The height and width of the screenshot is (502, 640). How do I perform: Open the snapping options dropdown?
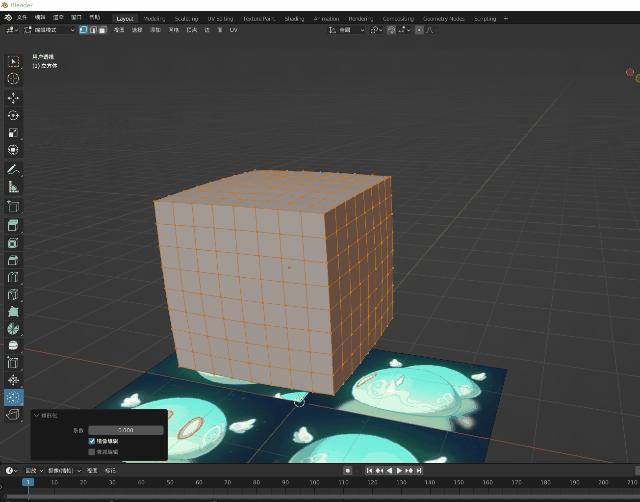pyautogui.click(x=404, y=30)
